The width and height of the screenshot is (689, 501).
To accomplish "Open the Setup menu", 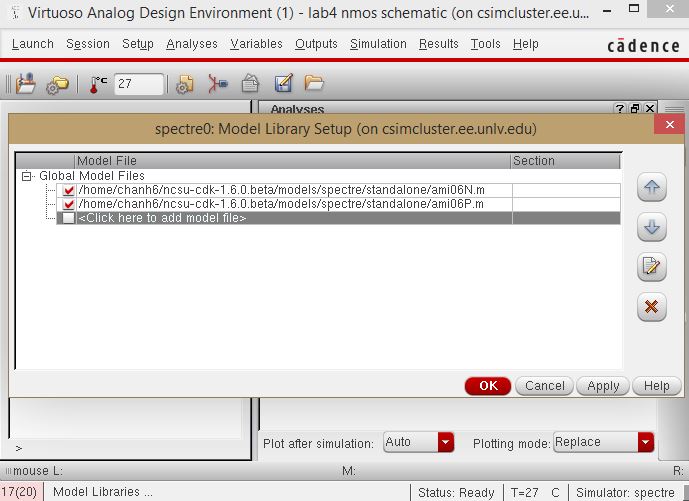I will point(138,44).
